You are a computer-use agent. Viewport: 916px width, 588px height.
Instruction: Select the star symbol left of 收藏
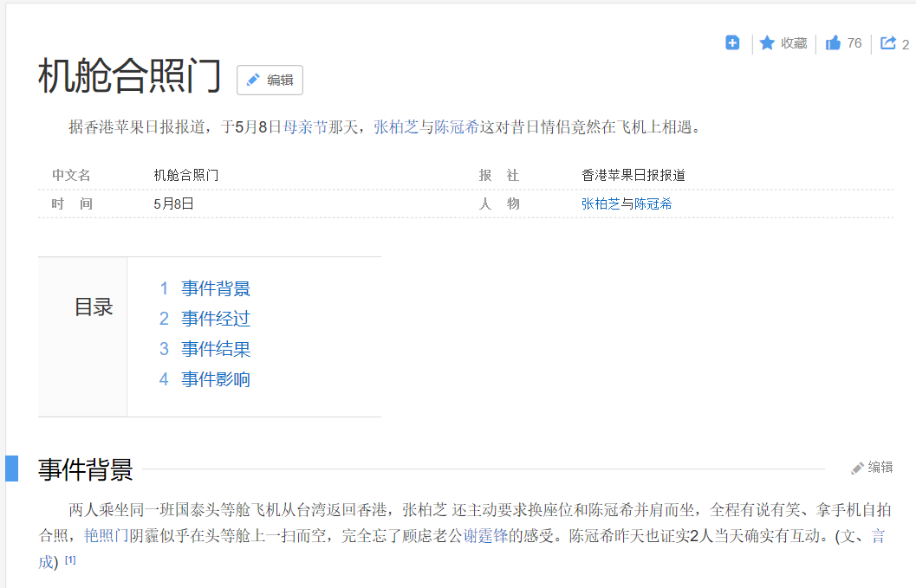click(x=765, y=42)
